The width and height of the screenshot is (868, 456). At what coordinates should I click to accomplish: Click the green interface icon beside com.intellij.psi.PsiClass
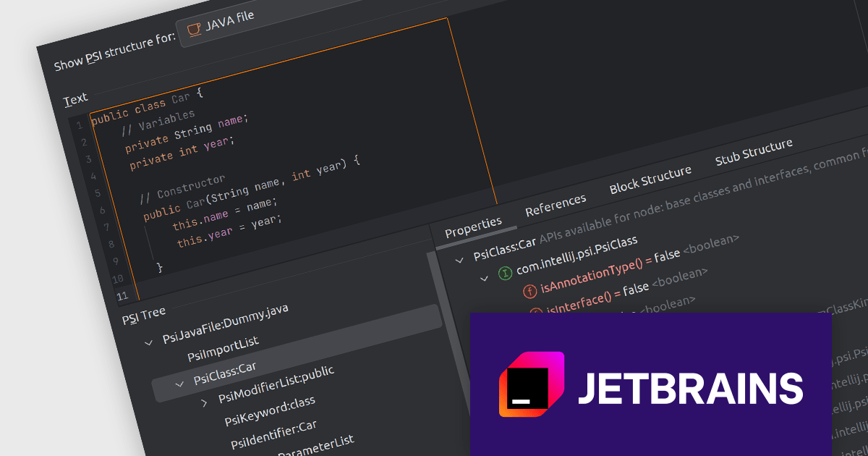505,273
